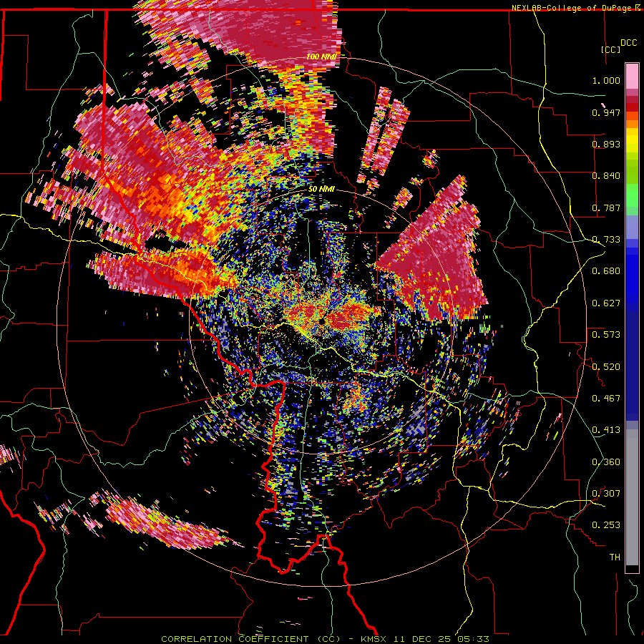The height and width of the screenshot is (644, 644).
Task: Click the gray segment of the color bar
Action: point(632,497)
